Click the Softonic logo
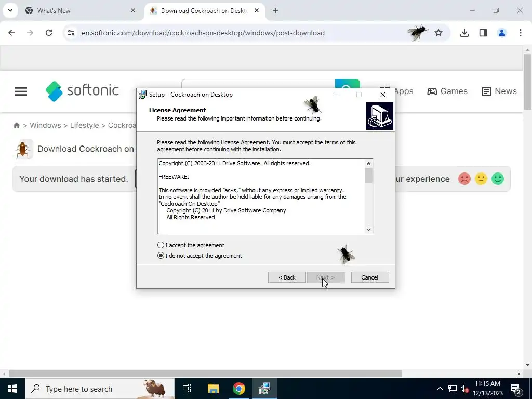The image size is (532, 399). 82,91
